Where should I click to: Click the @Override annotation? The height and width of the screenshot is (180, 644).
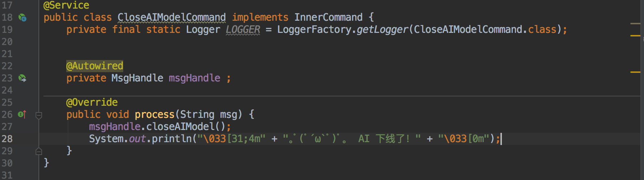(x=92, y=102)
